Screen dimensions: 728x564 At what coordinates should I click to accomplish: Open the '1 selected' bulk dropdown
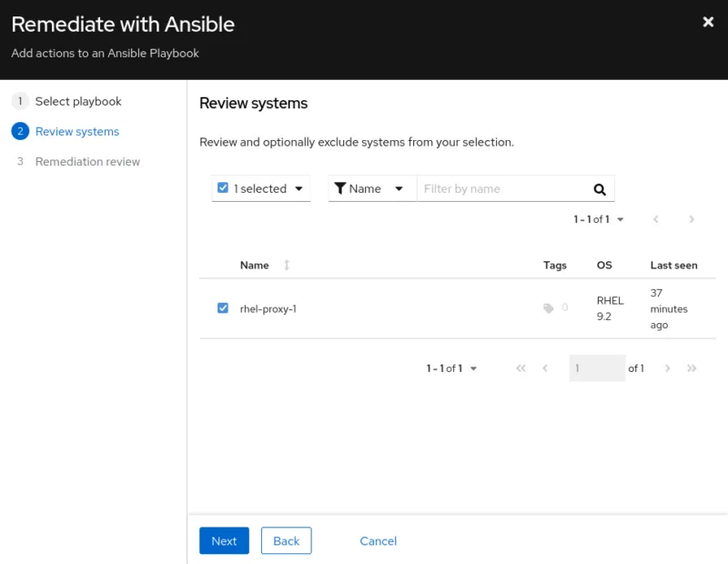coord(299,189)
